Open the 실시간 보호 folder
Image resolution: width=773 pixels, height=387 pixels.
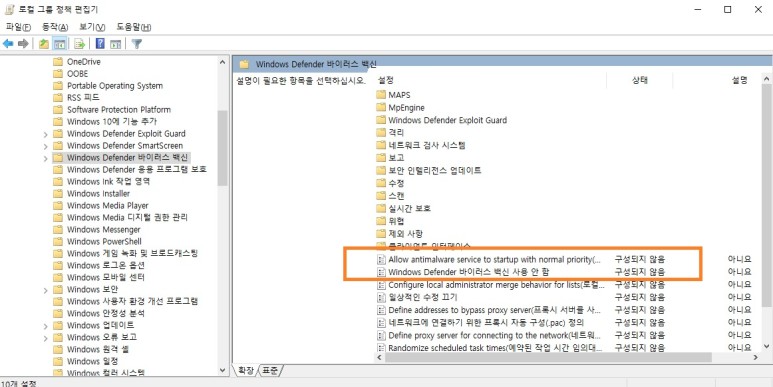tap(409, 208)
